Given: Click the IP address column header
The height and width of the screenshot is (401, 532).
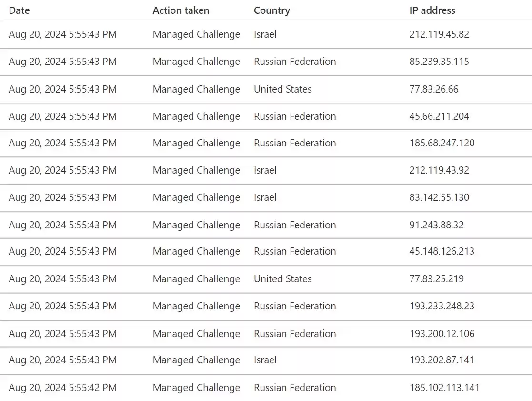Looking at the screenshot, I should [x=432, y=10].
